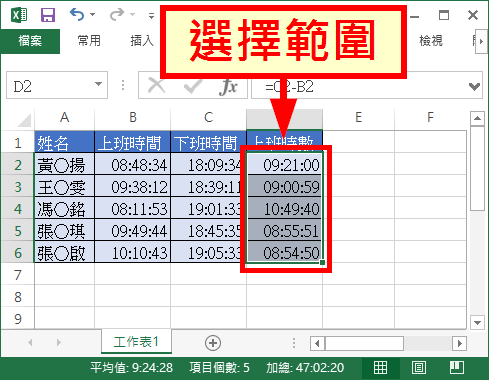Open the 插入 ribbon tab
The image size is (489, 380).
pos(142,41)
